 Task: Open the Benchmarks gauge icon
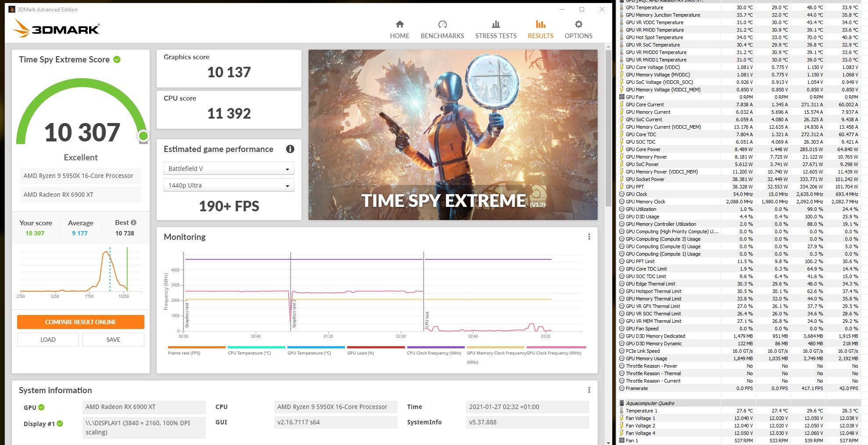tap(442, 24)
